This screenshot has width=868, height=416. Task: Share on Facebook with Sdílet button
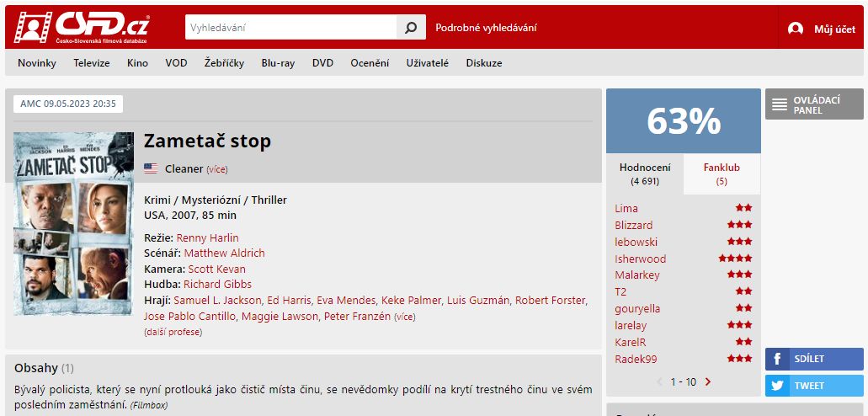814,359
